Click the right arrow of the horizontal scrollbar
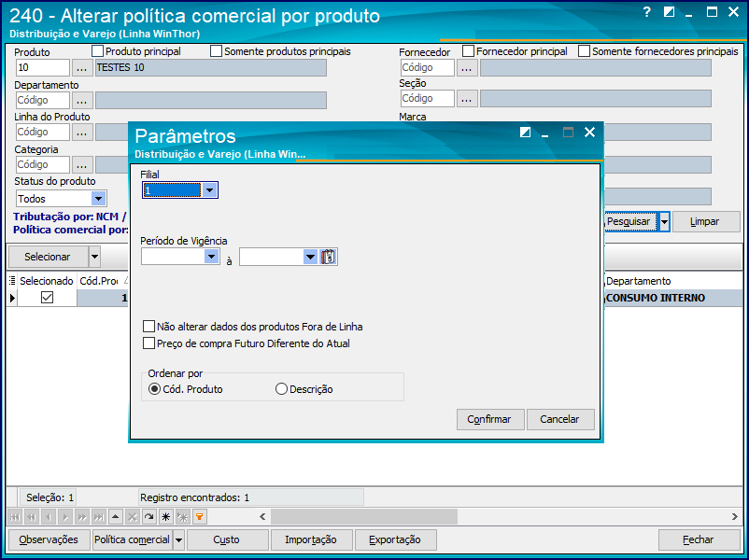 tap(734, 516)
